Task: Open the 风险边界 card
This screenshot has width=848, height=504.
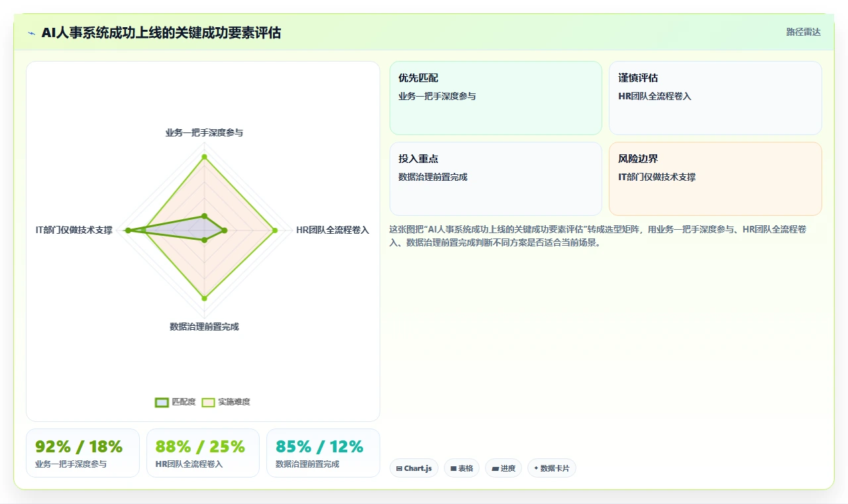Action: [715, 179]
